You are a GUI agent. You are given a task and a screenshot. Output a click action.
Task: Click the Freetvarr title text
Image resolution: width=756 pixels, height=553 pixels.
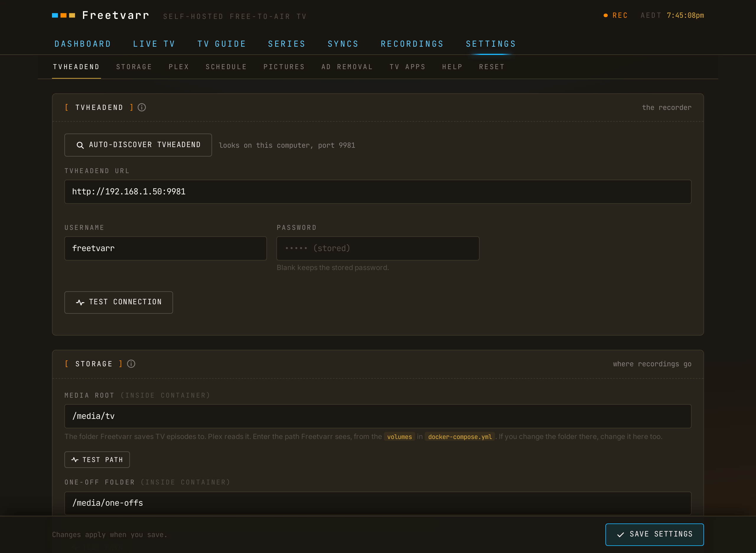115,15
